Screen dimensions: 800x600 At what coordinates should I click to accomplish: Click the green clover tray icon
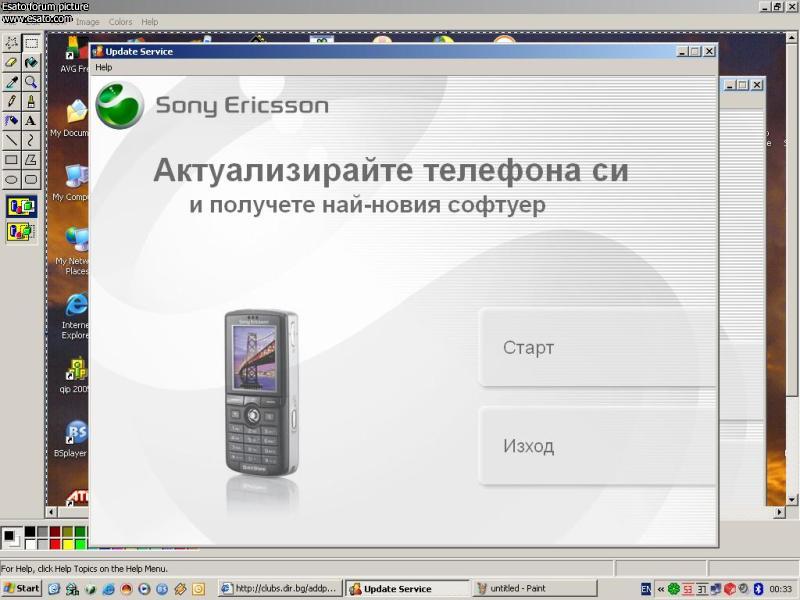pos(673,589)
